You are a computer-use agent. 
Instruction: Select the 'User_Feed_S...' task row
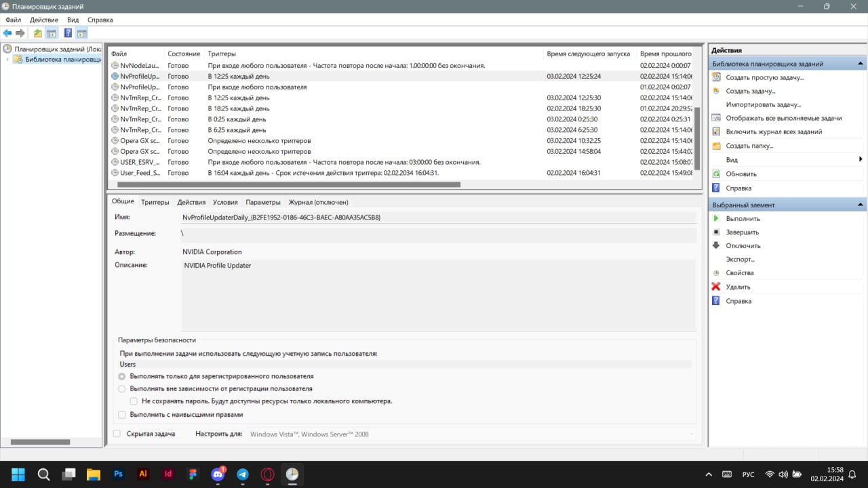coord(401,173)
